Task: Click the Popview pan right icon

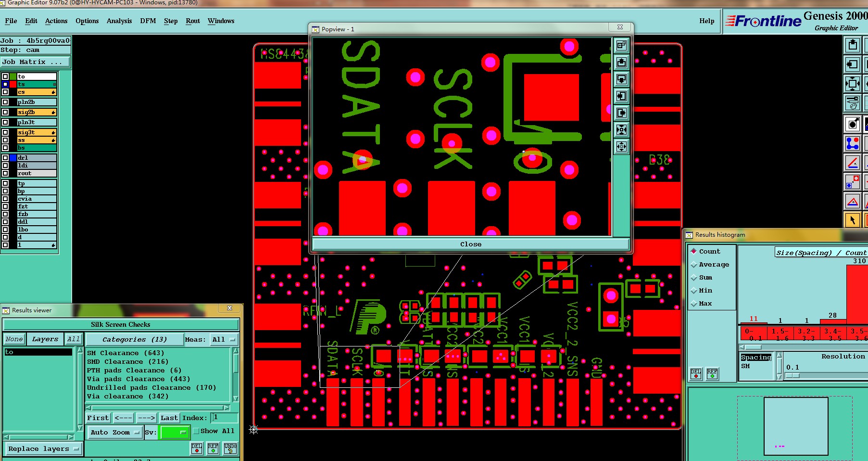Action: pos(621,113)
